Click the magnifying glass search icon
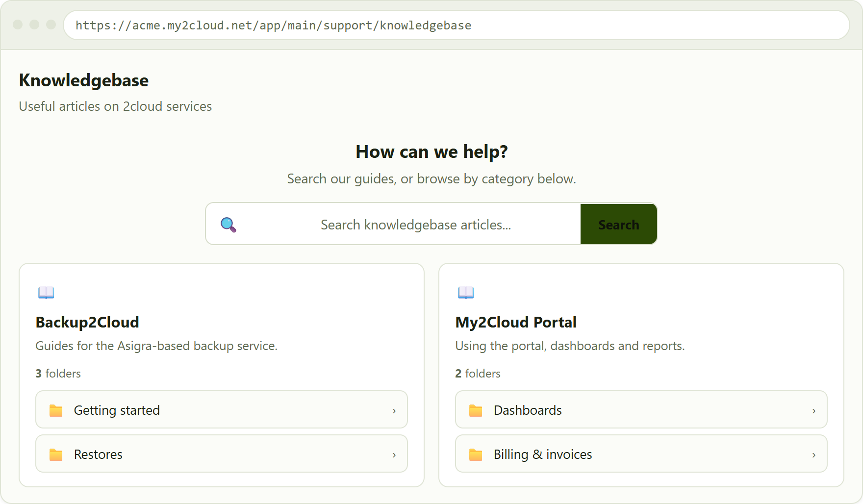The image size is (863, 504). (x=228, y=225)
